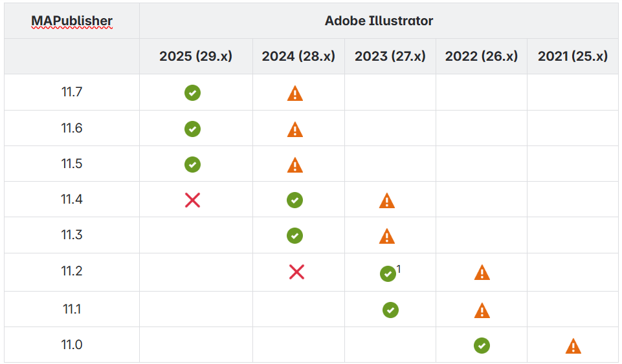
Task: Click green checkmark for 11.0 under 2022
Action: point(482,345)
